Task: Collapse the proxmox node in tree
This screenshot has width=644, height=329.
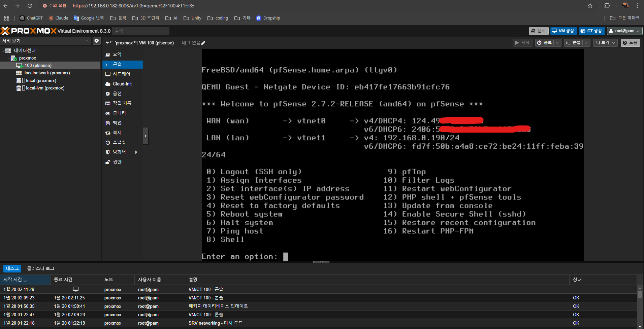Action: coord(8,58)
